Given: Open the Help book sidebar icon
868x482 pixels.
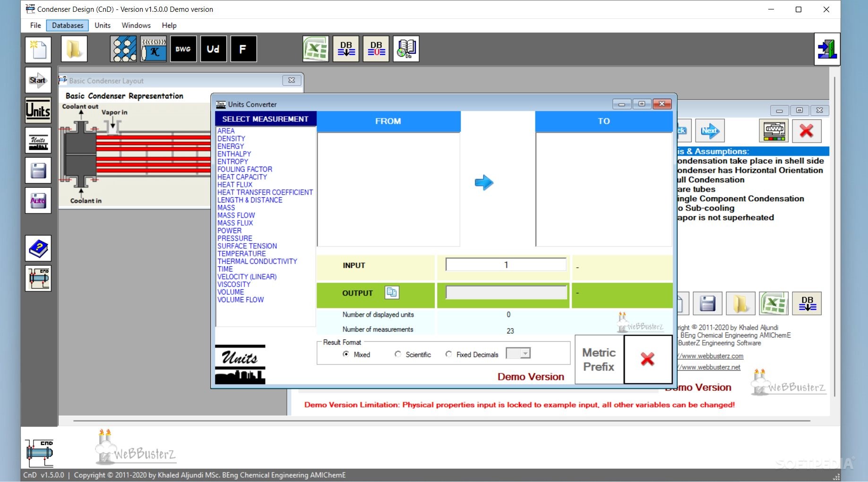Looking at the screenshot, I should pos(38,248).
